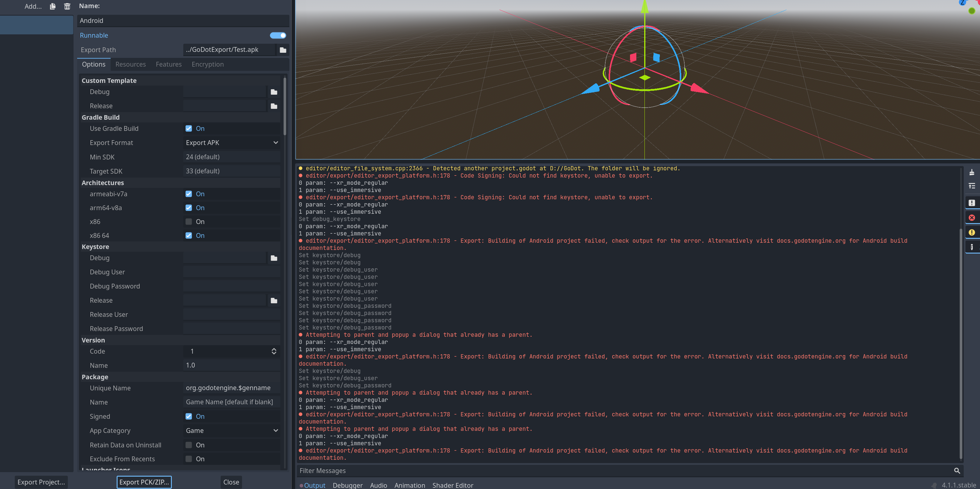This screenshot has height=489, width=980.
Task: Toggle collapse of duplicate output messages
Action: point(972,186)
